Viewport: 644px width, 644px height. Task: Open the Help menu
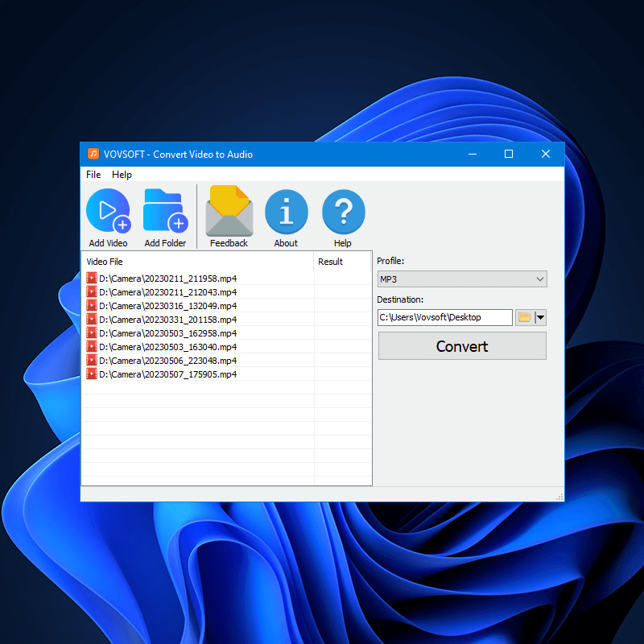point(122,175)
